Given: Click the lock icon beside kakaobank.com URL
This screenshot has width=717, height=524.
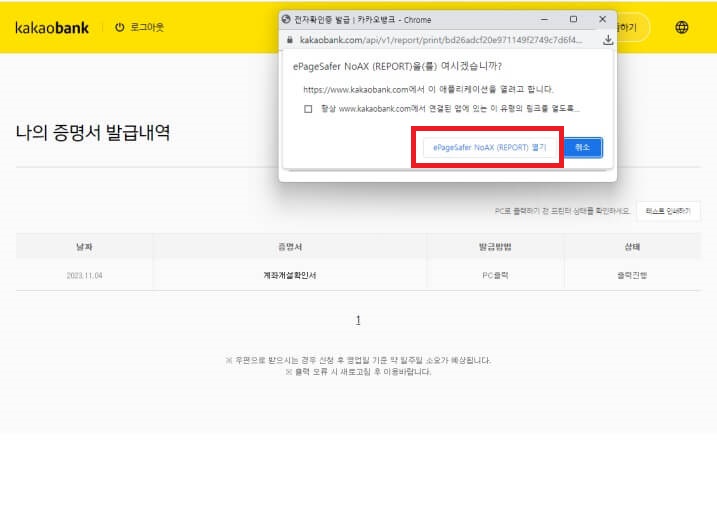Looking at the screenshot, I should [289, 40].
